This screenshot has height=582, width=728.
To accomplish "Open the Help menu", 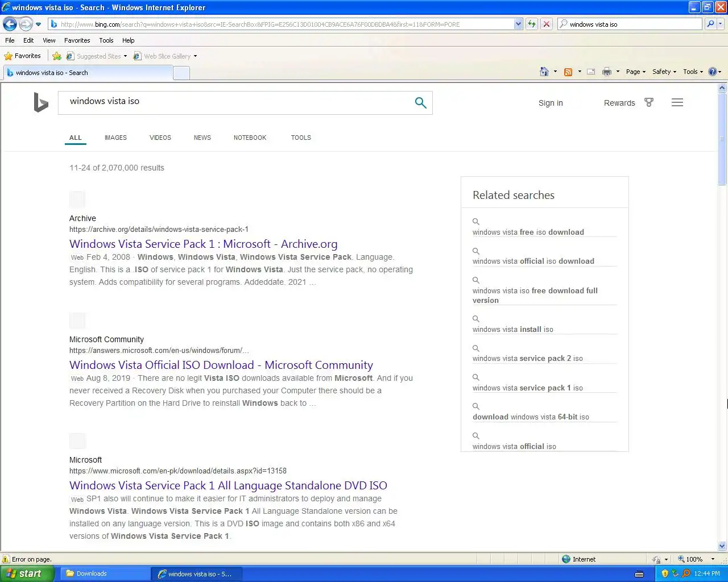I will (x=129, y=40).
